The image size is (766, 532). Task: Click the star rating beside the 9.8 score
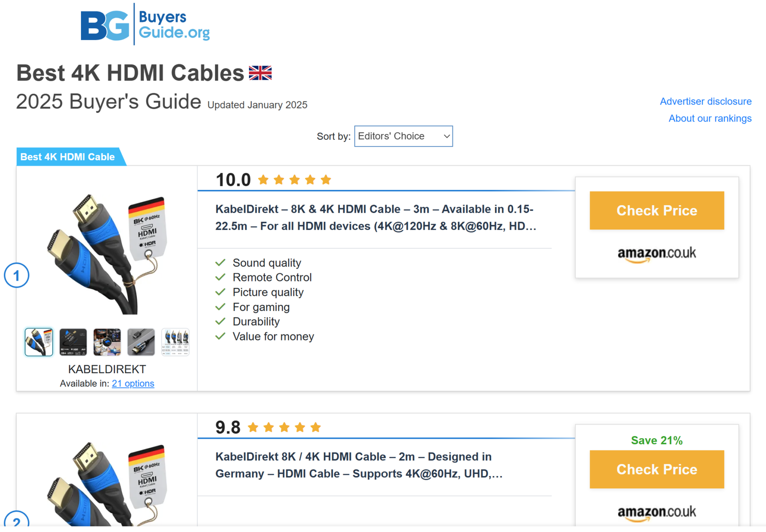click(284, 427)
